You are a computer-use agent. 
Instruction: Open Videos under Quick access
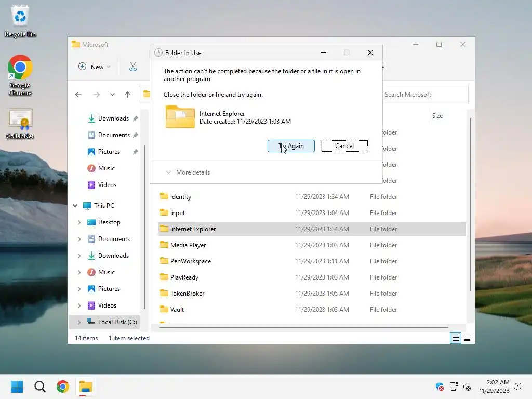pos(107,185)
